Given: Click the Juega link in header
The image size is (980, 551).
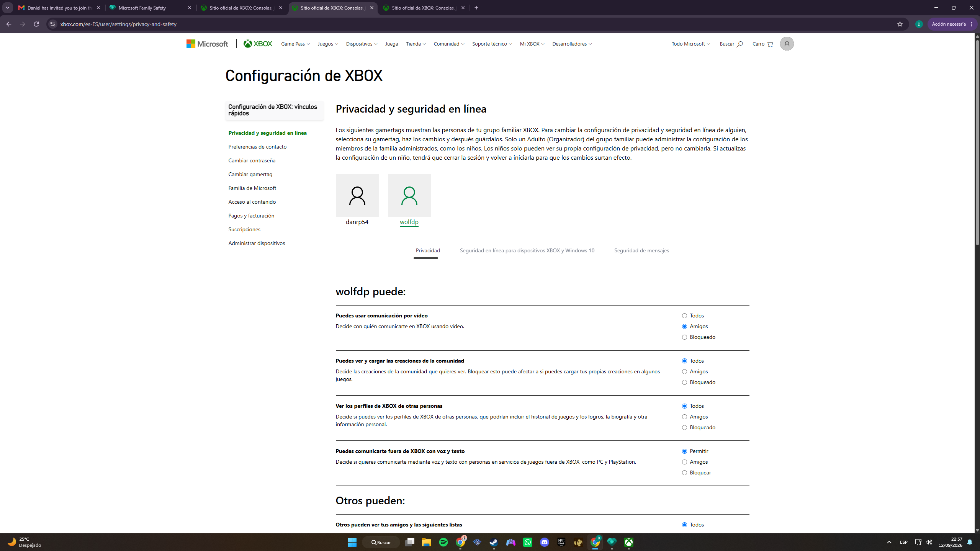Looking at the screenshot, I should (x=391, y=44).
